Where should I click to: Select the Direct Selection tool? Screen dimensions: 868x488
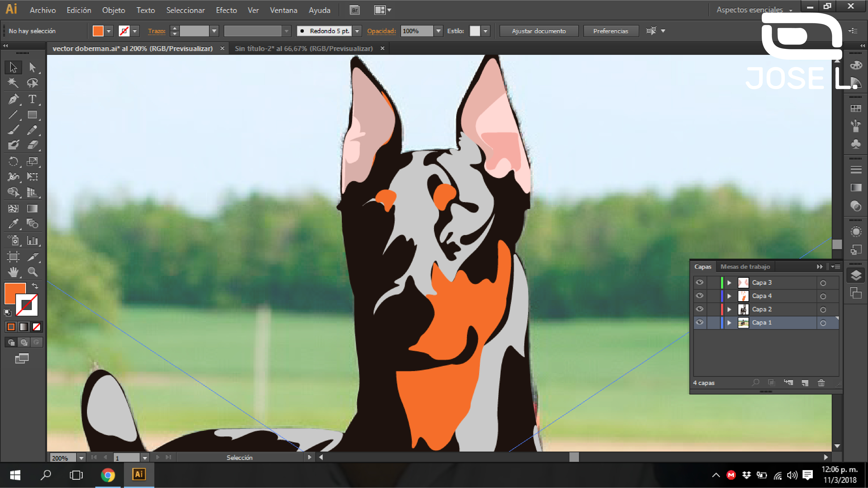click(32, 67)
